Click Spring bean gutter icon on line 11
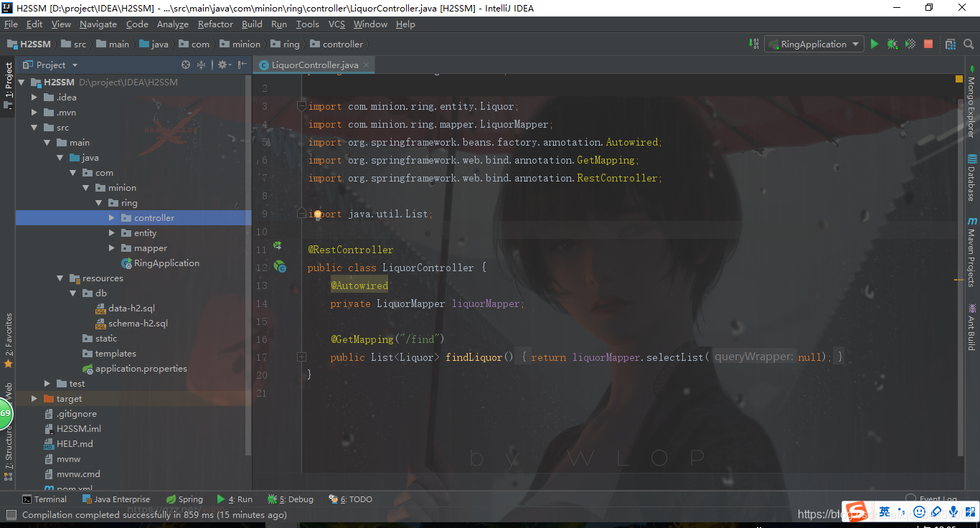Screen dimensions: 980x528 [x=277, y=245]
